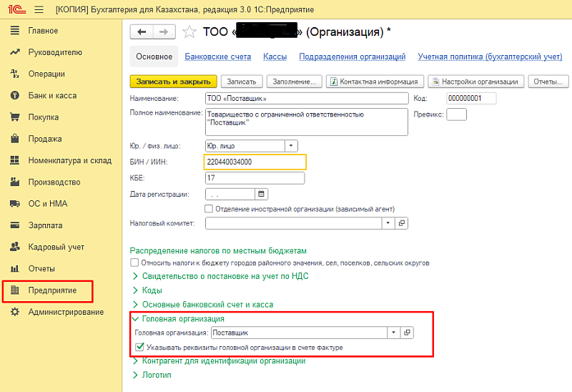Click the hamburger main menu icon
Screen dimensions: 572x392
tap(38, 9)
